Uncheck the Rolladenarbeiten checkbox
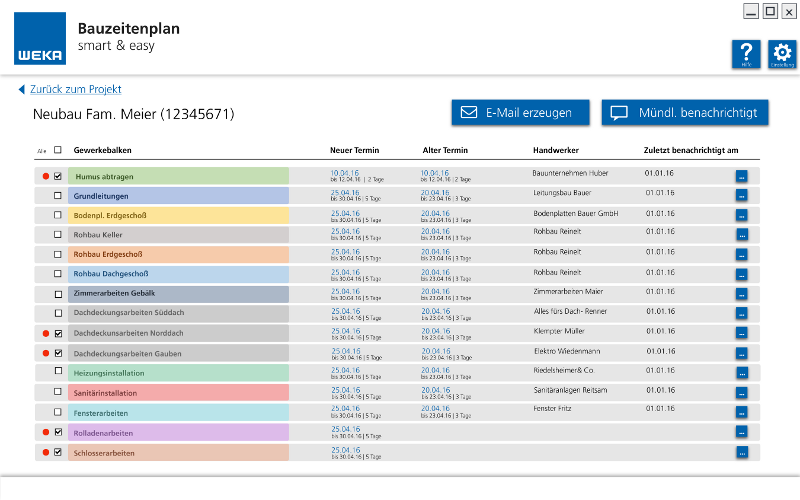 click(58, 432)
